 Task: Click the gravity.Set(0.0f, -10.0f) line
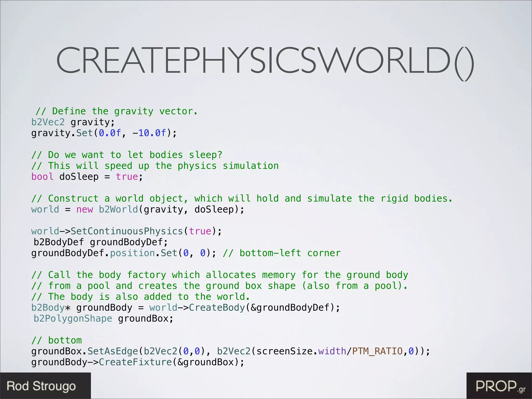(x=104, y=133)
